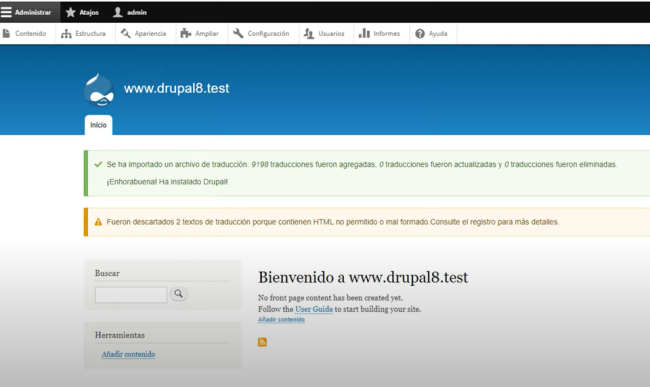
Task: Click the search magnifier button
Action: [179, 293]
